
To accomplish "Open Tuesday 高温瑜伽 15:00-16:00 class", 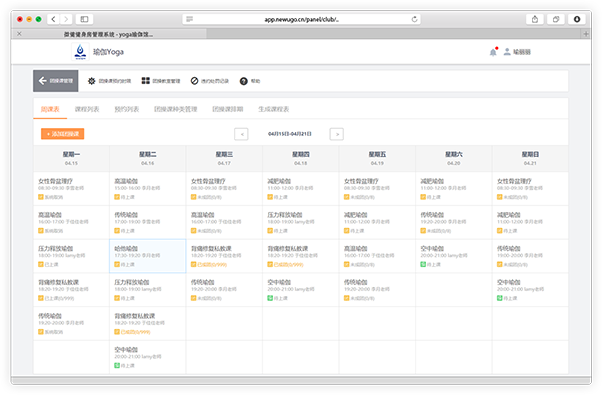I will [147, 188].
